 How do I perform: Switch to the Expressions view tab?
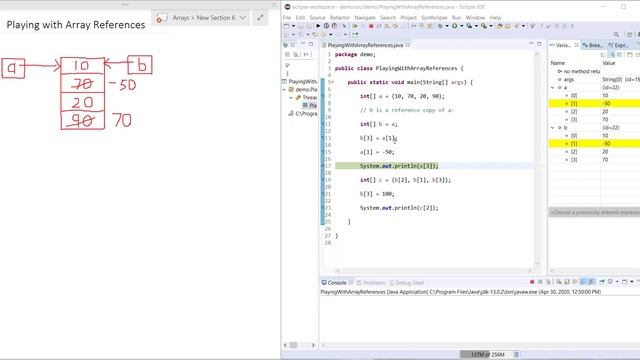click(x=619, y=45)
